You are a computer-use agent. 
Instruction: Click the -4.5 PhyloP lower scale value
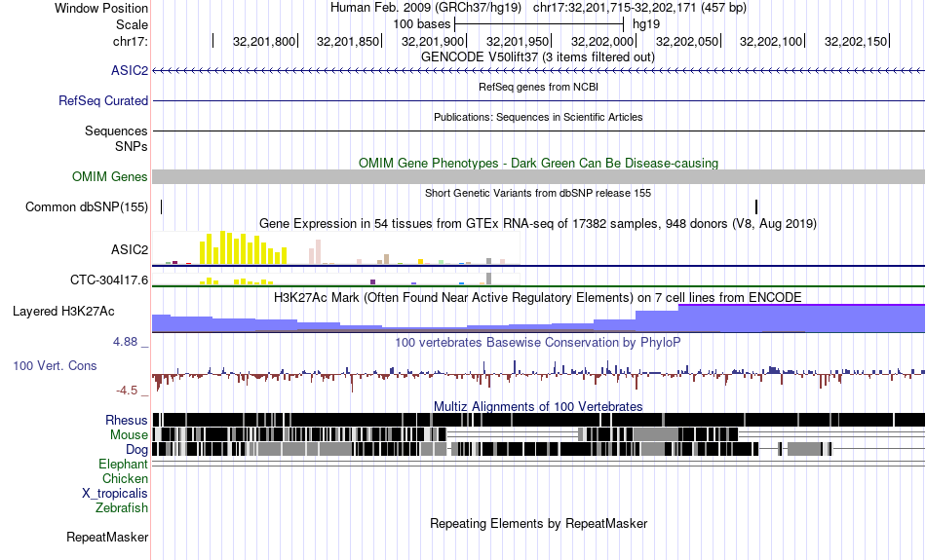coord(127,391)
